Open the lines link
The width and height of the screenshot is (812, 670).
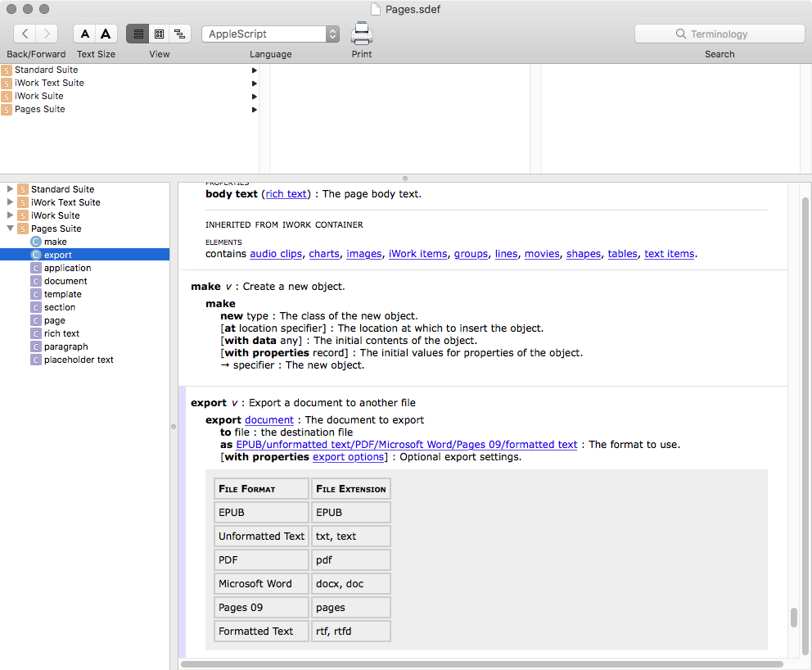pyautogui.click(x=506, y=254)
